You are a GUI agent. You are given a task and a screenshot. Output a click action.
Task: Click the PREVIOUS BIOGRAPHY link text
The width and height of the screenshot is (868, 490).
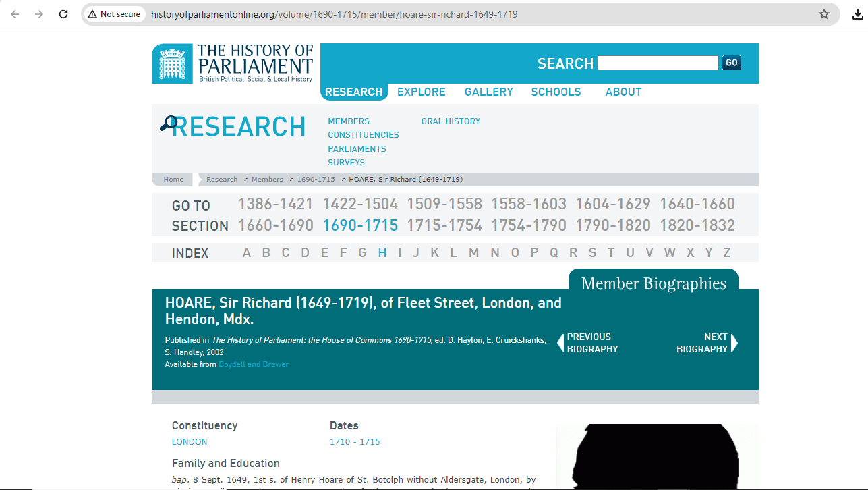tap(593, 343)
